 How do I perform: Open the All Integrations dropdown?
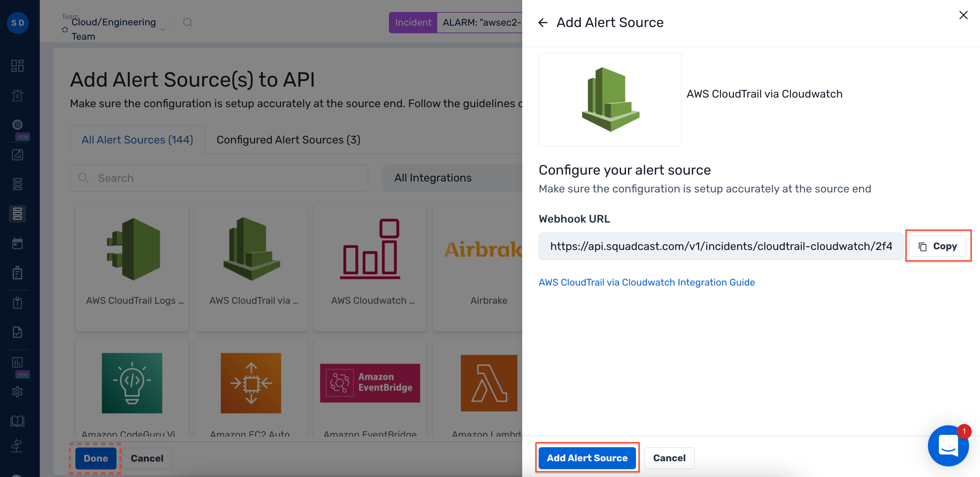tap(452, 178)
